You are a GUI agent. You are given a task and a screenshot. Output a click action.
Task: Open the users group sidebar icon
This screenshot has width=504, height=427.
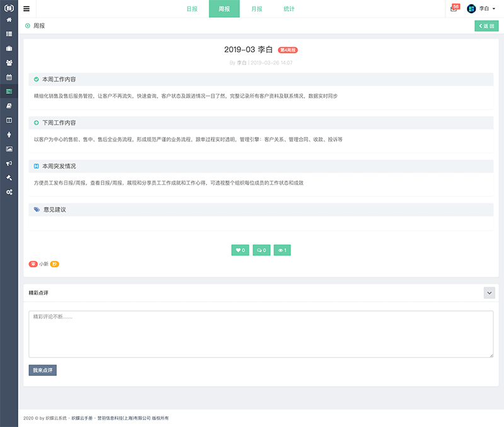pyautogui.click(x=9, y=62)
